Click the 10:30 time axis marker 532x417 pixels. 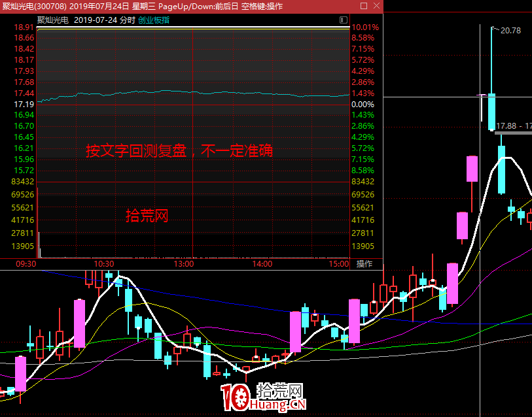pyautogui.click(x=104, y=264)
